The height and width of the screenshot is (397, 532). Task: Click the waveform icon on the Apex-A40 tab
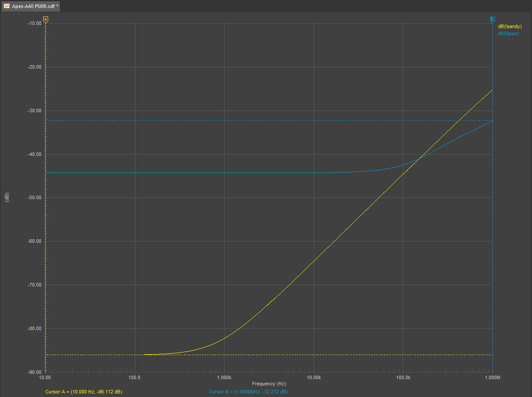point(7,6)
